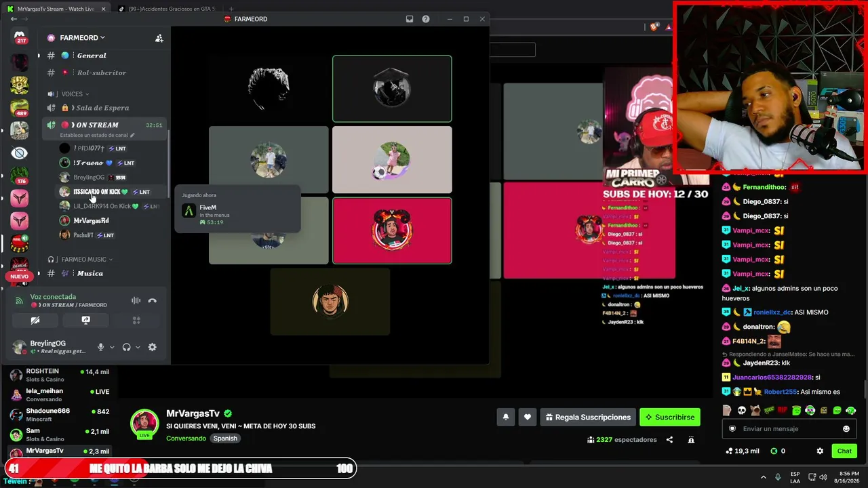Set channel status 'Establece un estado de canal'
The height and width of the screenshot is (488, 868).
(97, 136)
